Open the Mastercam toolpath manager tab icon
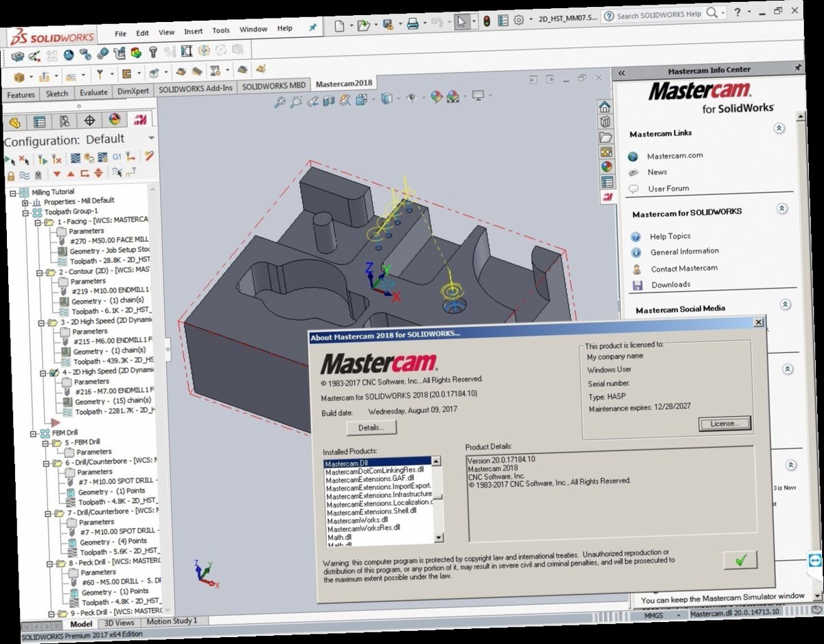The height and width of the screenshot is (644, 824). point(139,121)
